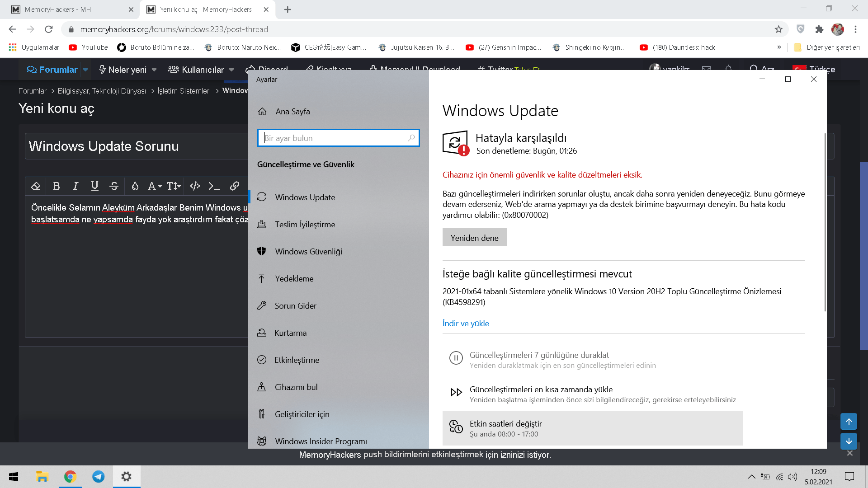Open Telegram from taskbar

coord(98,477)
